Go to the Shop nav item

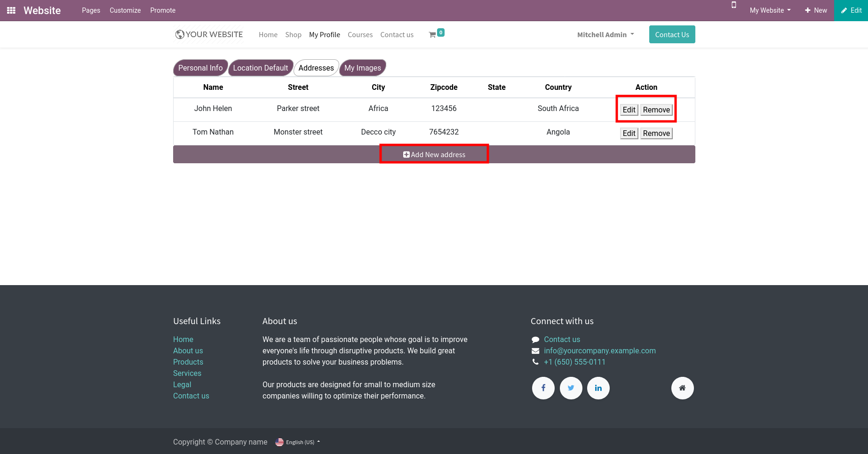(293, 35)
